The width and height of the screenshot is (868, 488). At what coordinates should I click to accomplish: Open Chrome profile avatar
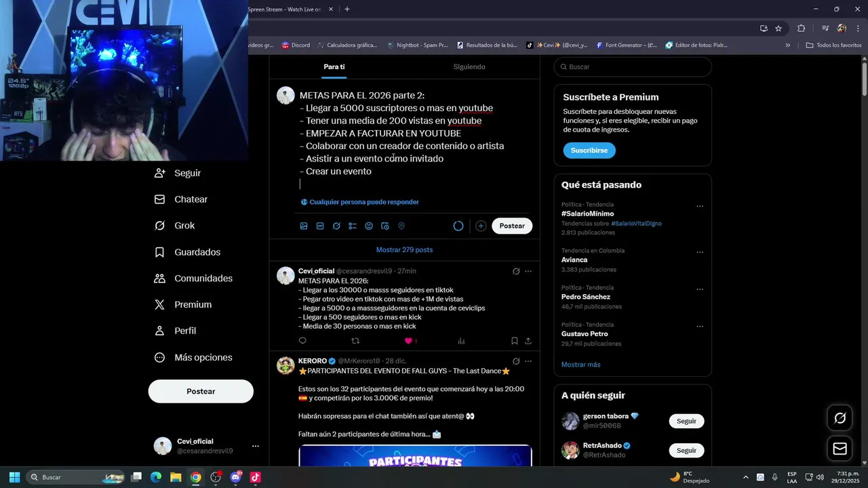[842, 28]
